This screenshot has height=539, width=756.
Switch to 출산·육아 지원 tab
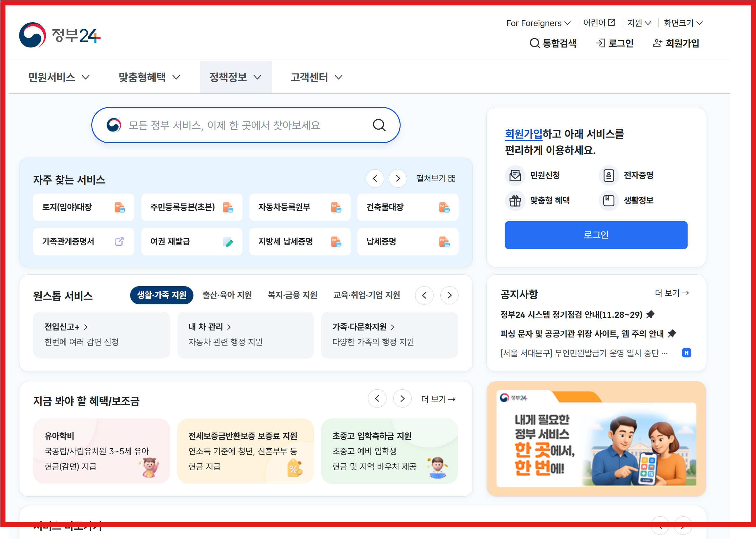(227, 295)
